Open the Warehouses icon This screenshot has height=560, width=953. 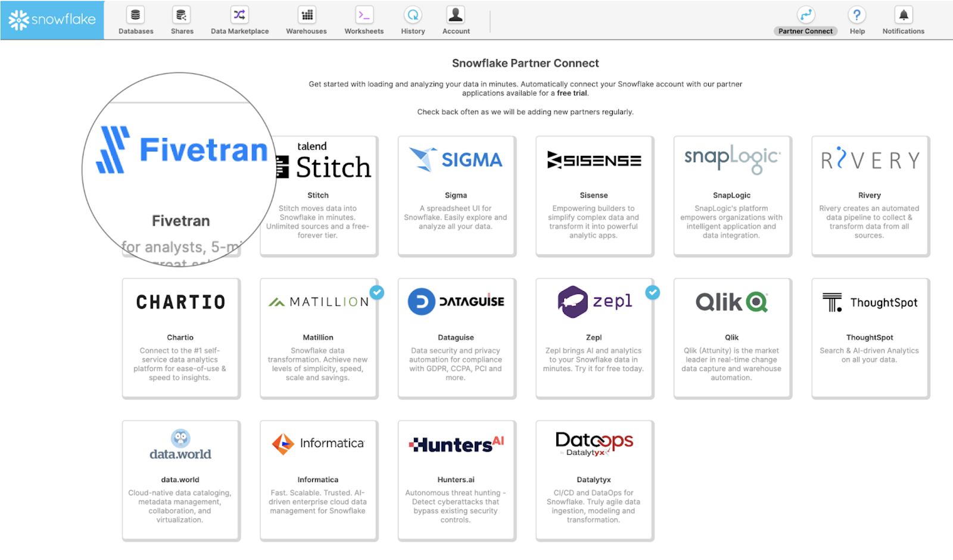tap(307, 15)
